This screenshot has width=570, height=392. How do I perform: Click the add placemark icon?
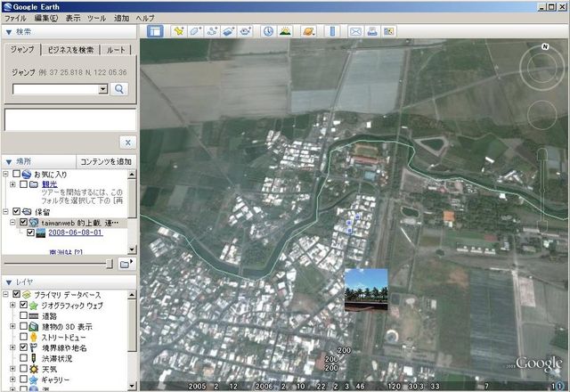tap(179, 31)
